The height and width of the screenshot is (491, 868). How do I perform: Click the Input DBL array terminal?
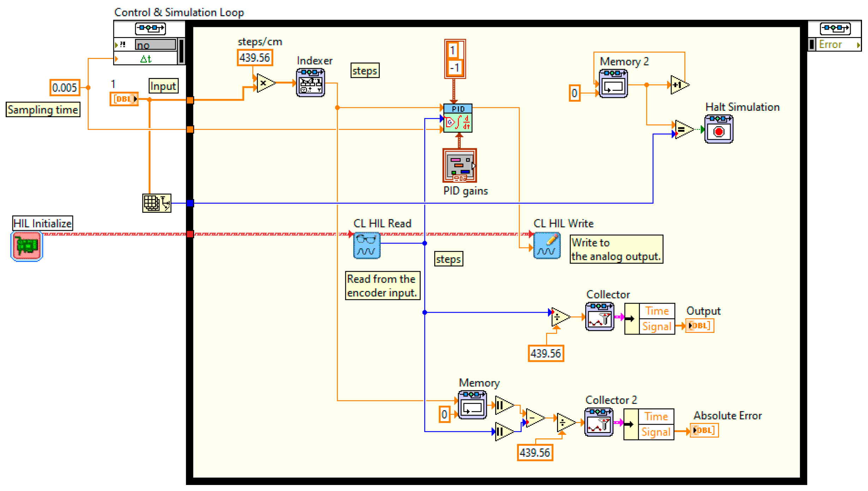(x=125, y=100)
